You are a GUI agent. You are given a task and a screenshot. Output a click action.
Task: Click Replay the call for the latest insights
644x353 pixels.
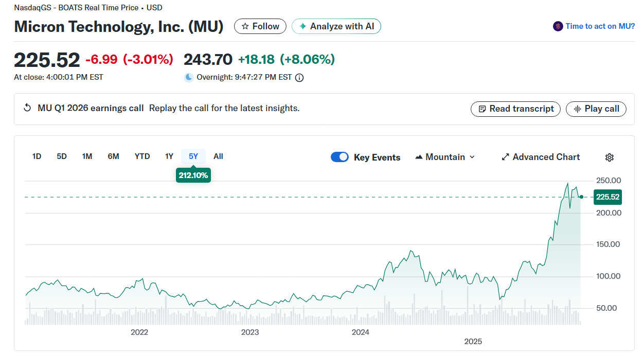click(x=224, y=108)
